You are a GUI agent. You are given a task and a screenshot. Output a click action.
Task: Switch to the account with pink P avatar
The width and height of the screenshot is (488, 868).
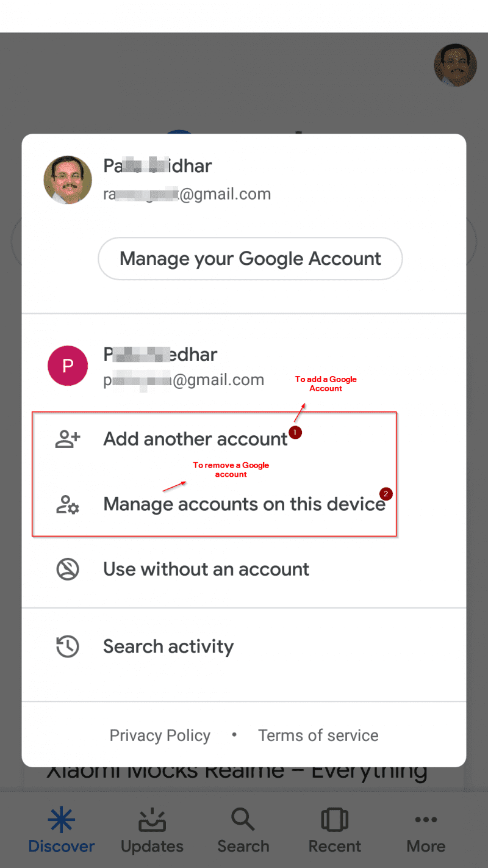[68, 365]
